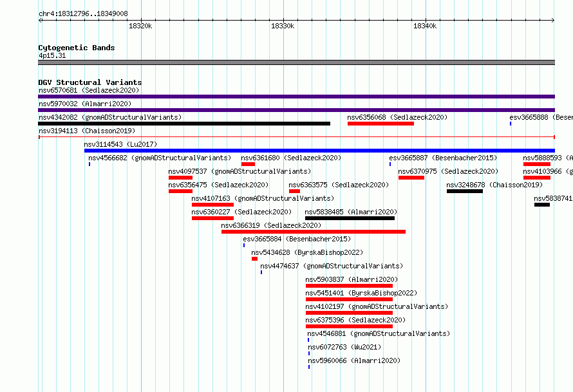573x392 pixels.
Task: Open the esv3665884 (Besenbacher2015) label
Action: 297,239
